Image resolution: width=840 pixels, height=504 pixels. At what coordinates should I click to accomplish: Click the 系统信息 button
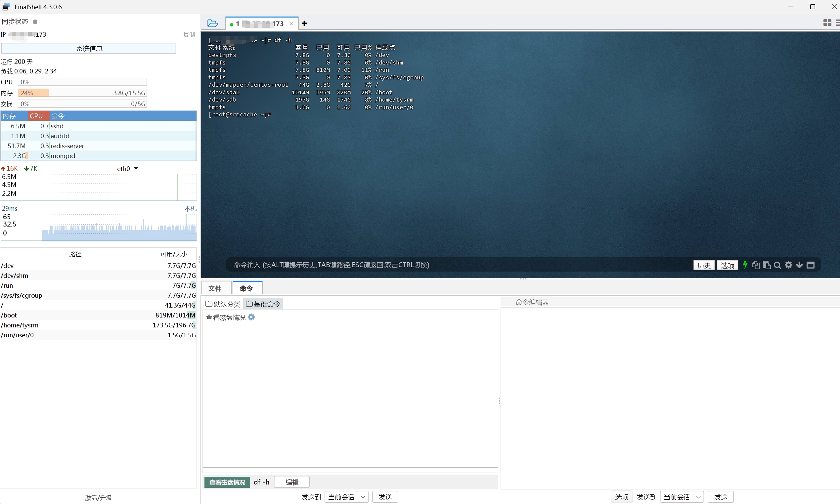[x=89, y=48]
